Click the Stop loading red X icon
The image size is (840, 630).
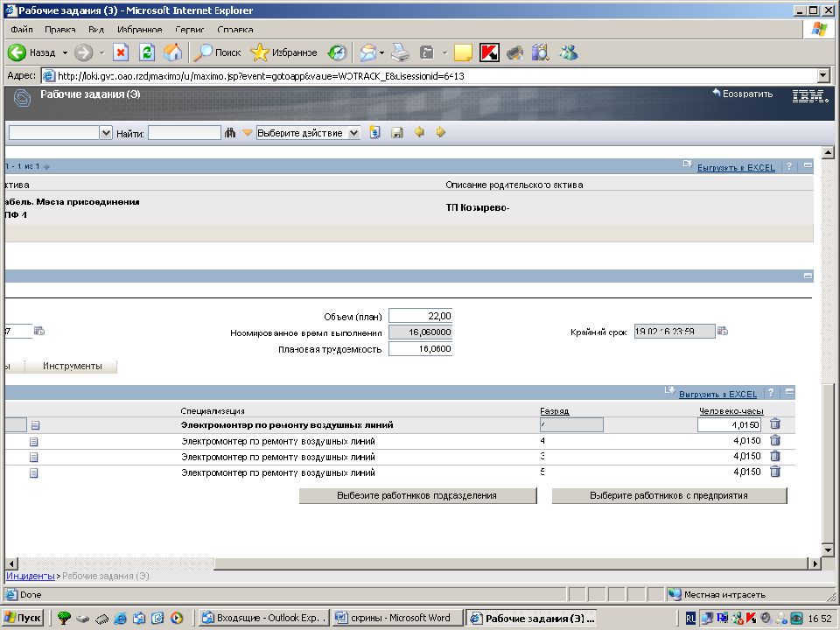pos(121,52)
